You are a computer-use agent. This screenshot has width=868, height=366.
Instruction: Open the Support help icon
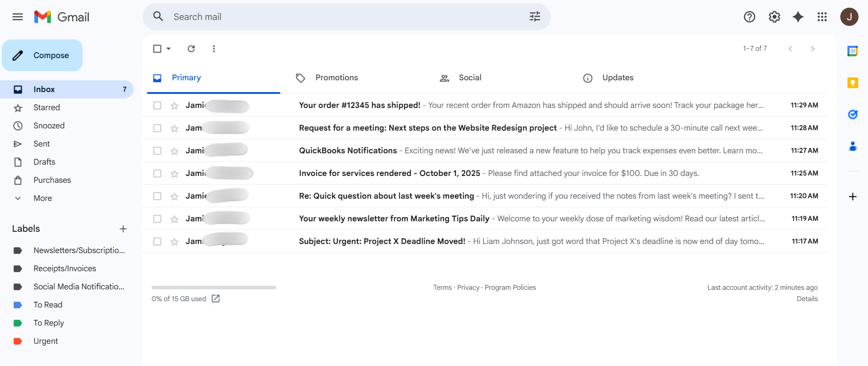click(x=749, y=17)
